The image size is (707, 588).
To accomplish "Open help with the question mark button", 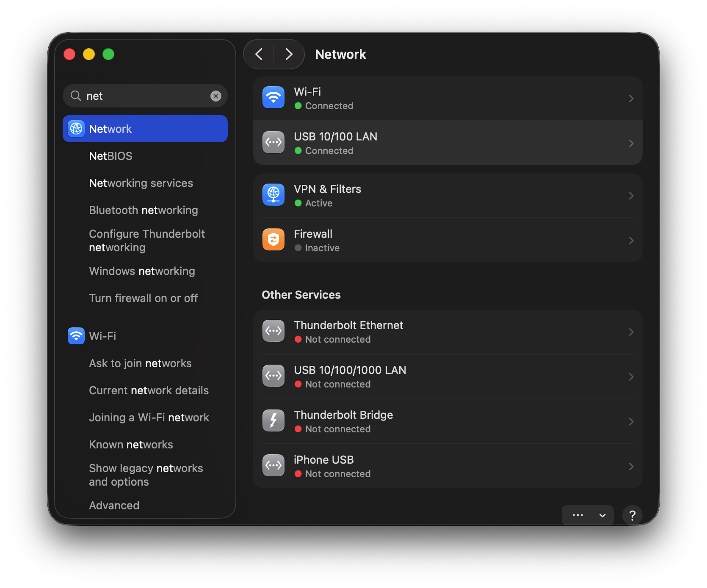I will pyautogui.click(x=632, y=515).
